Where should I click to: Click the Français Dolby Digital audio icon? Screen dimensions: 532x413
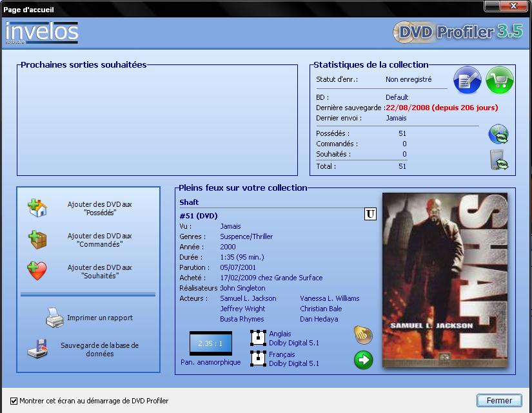point(258,359)
